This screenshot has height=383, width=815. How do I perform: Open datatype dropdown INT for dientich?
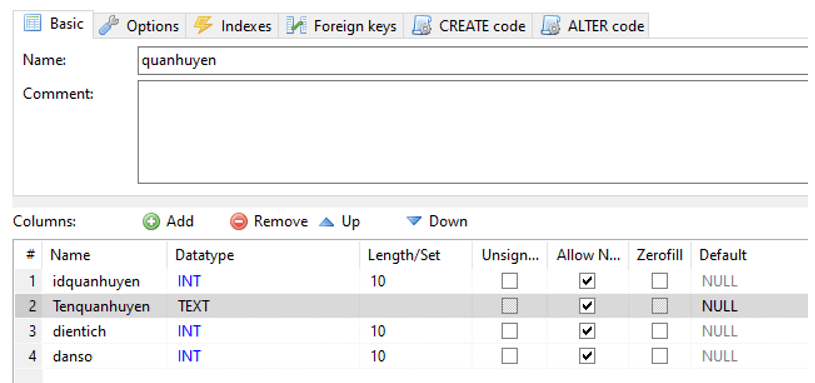189,331
